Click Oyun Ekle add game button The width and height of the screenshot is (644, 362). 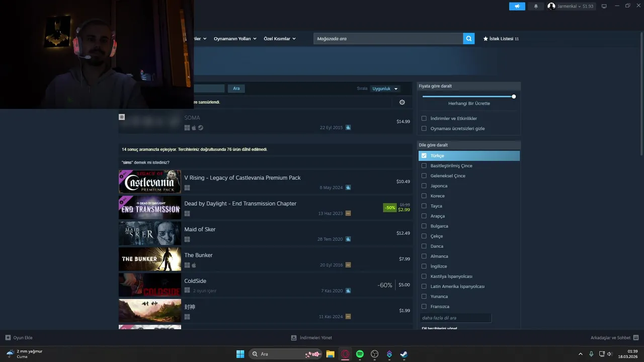(19, 338)
